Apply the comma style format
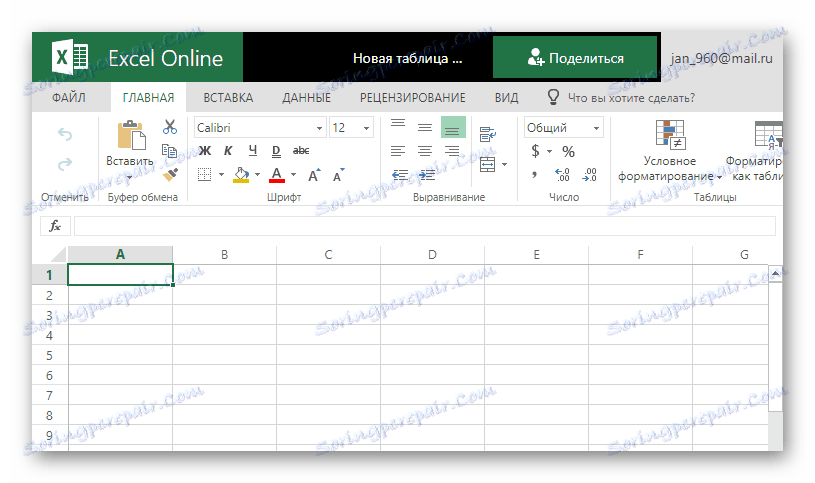 [x=534, y=175]
